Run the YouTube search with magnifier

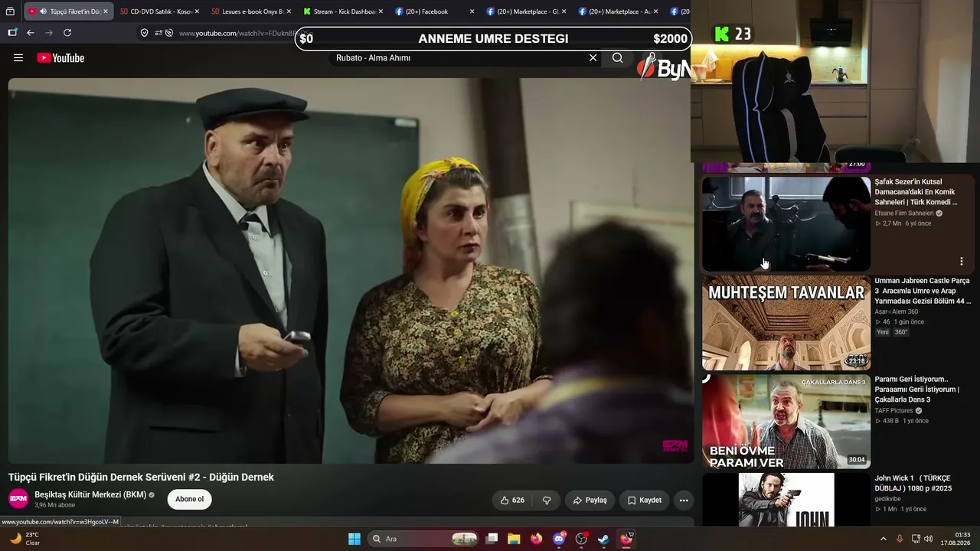pyautogui.click(x=618, y=58)
